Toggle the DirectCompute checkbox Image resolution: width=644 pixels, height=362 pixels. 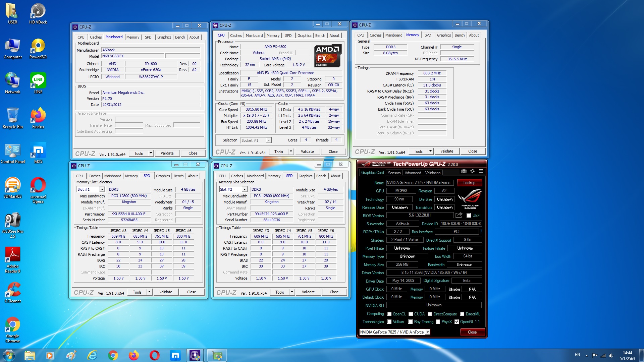pyautogui.click(x=430, y=314)
